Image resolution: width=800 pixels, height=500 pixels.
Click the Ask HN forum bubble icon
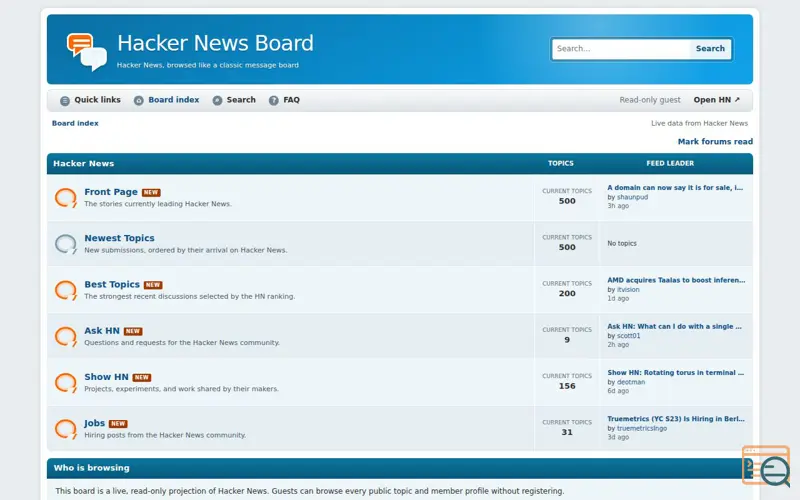click(x=66, y=337)
